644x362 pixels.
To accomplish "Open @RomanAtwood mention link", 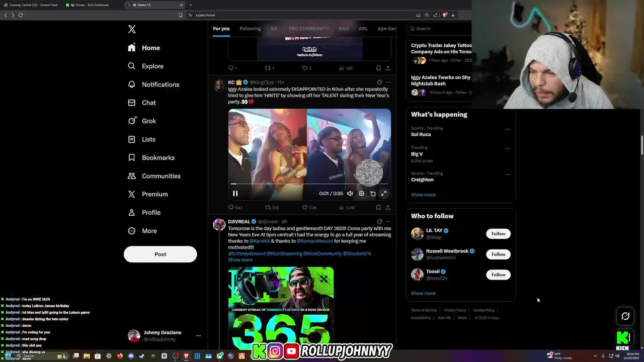I will pyautogui.click(x=314, y=241).
